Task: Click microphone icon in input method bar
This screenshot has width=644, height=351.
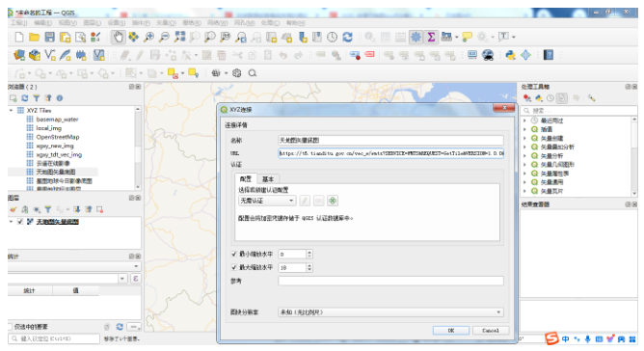Action: [x=588, y=339]
